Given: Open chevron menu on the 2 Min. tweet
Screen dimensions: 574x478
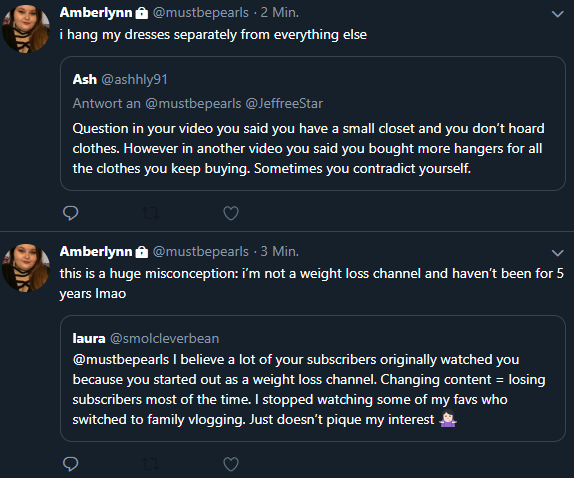Looking at the screenshot, I should (x=557, y=14).
